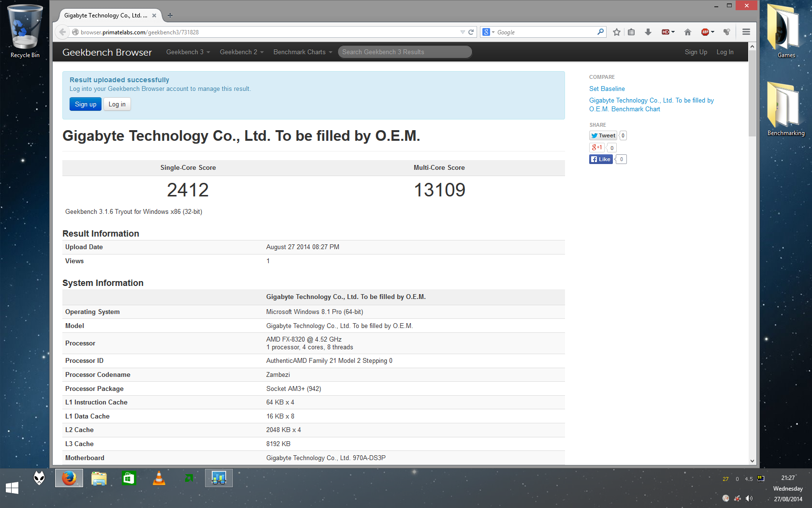Go to the home page icon
The image size is (812, 508).
tap(688, 32)
